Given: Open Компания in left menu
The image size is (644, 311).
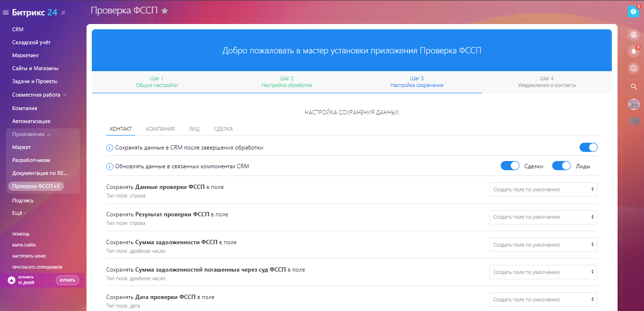Looking at the screenshot, I should pyautogui.click(x=25, y=108).
